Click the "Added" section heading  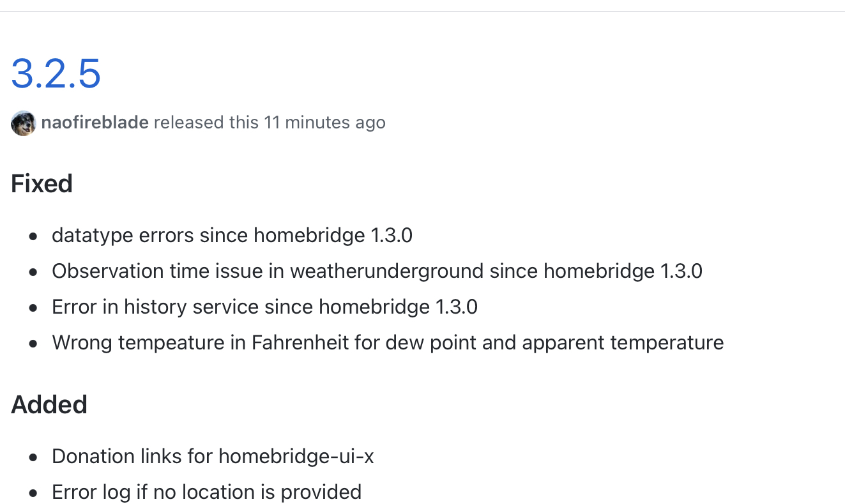(x=49, y=405)
